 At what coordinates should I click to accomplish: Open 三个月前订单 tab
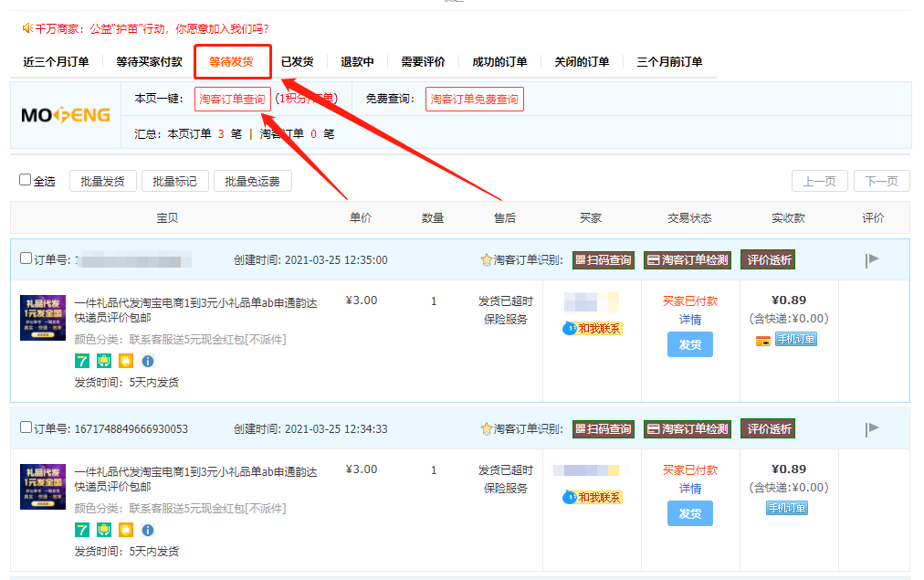pyautogui.click(x=669, y=62)
